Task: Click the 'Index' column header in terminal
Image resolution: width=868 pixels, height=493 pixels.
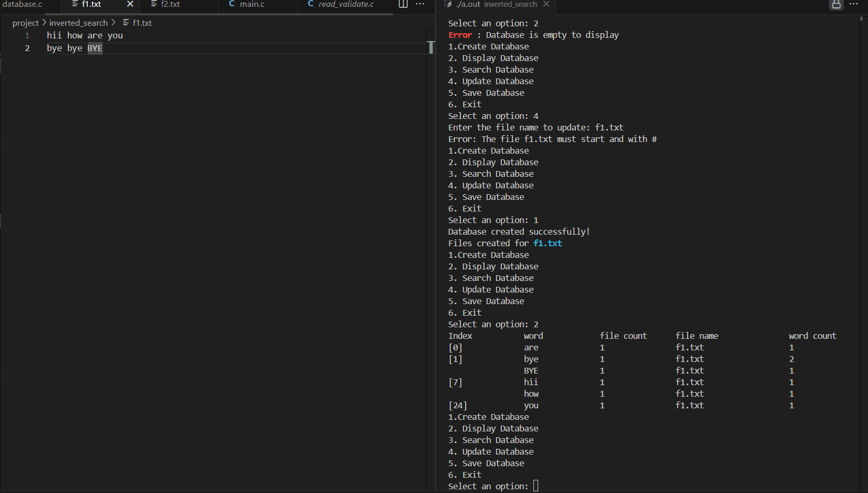Action: click(460, 336)
